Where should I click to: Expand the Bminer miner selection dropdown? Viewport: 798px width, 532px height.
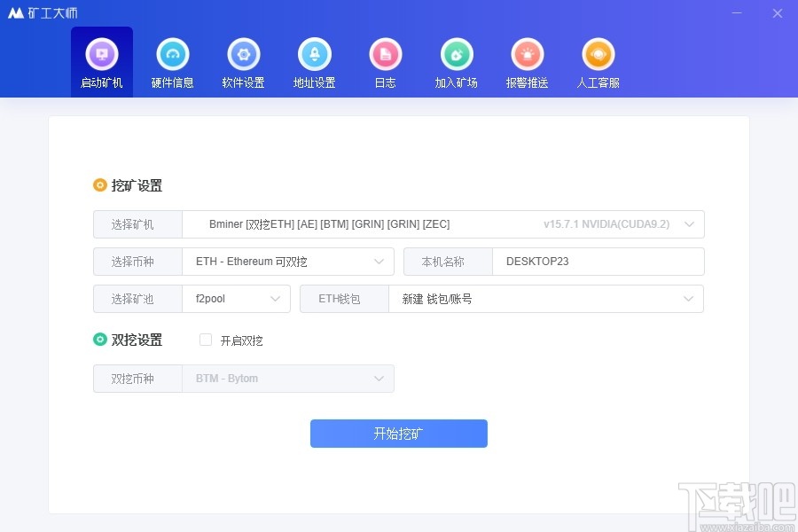(689, 224)
